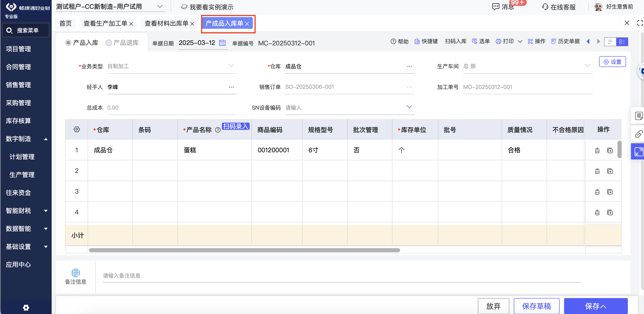Open the 业务类型 dropdown

(x=232, y=66)
